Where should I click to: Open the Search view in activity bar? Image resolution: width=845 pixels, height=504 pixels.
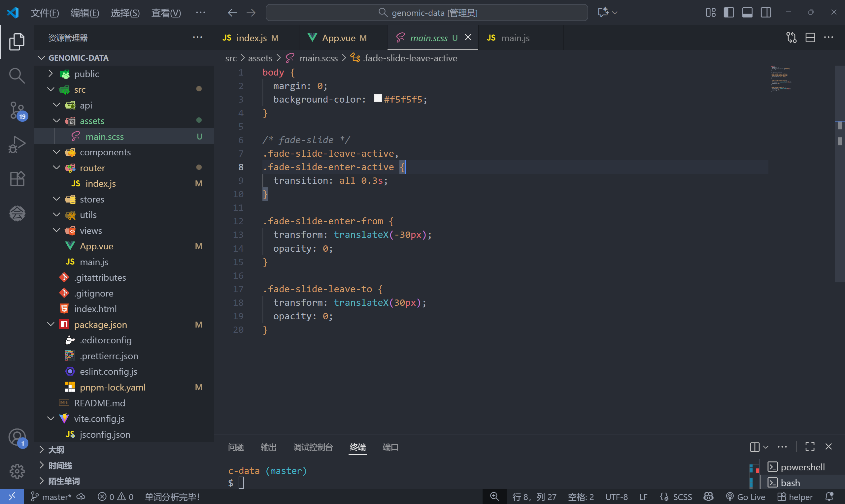tap(17, 76)
